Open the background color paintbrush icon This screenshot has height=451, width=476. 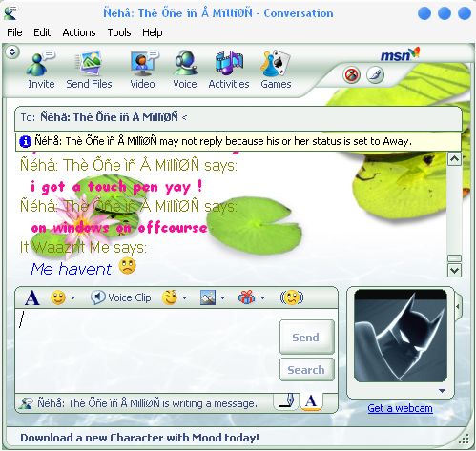tap(375, 75)
